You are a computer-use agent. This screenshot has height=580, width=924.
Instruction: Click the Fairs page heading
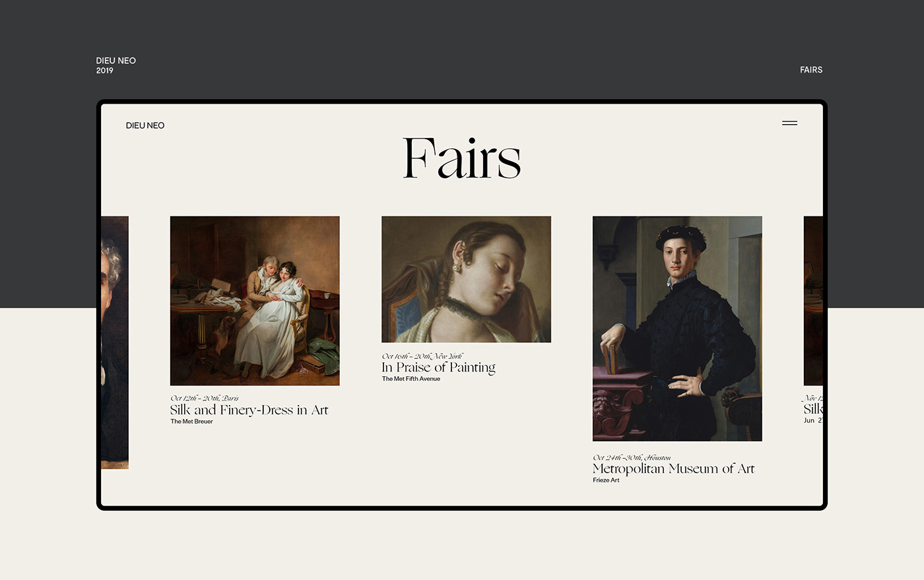462,158
